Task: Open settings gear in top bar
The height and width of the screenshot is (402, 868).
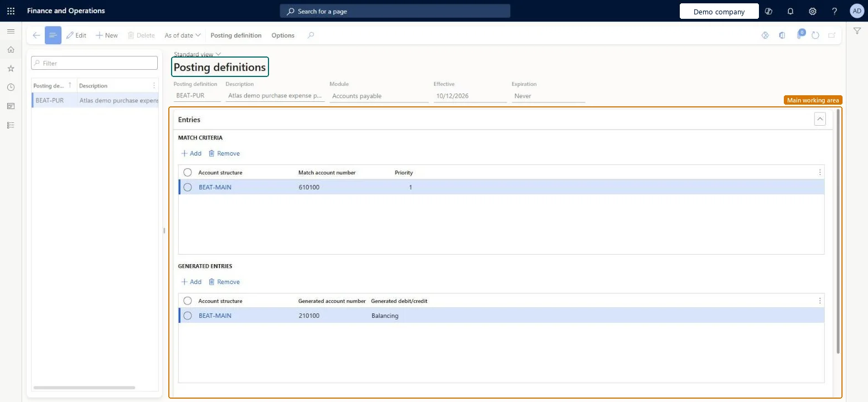Action: click(x=813, y=11)
